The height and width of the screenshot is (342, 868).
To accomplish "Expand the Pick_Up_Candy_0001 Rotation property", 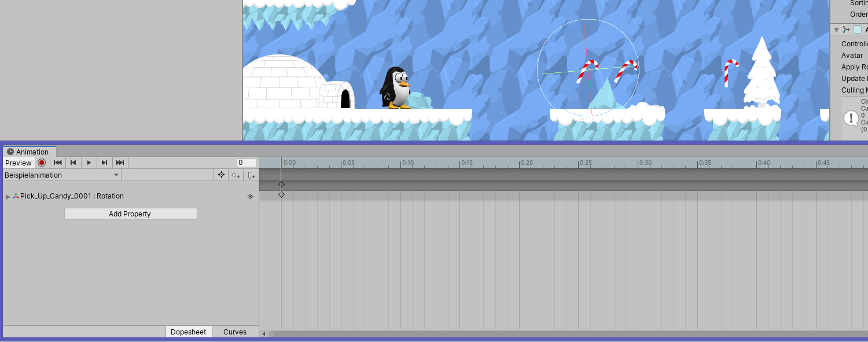I will coord(7,196).
